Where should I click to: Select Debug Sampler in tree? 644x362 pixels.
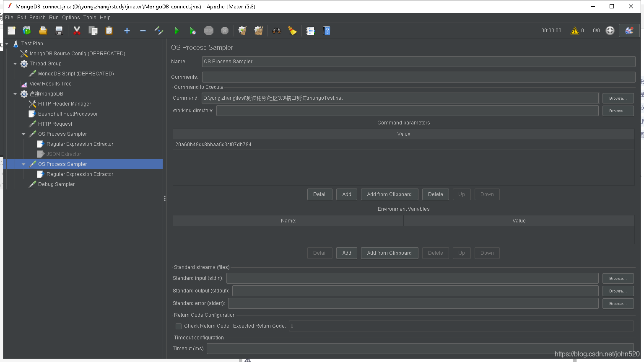(56, 184)
